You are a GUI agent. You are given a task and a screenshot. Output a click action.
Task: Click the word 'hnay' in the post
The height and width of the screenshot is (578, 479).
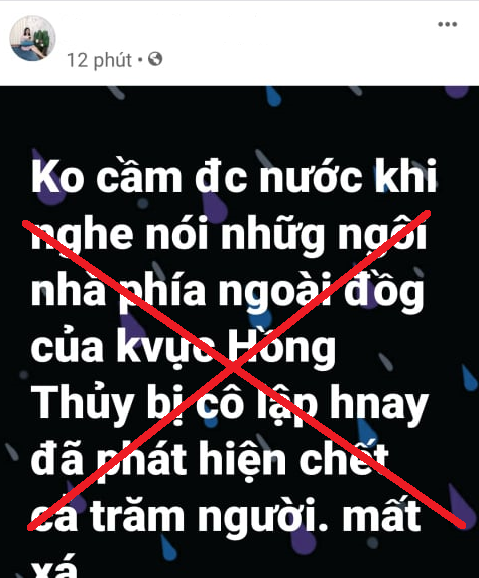[x=379, y=405]
